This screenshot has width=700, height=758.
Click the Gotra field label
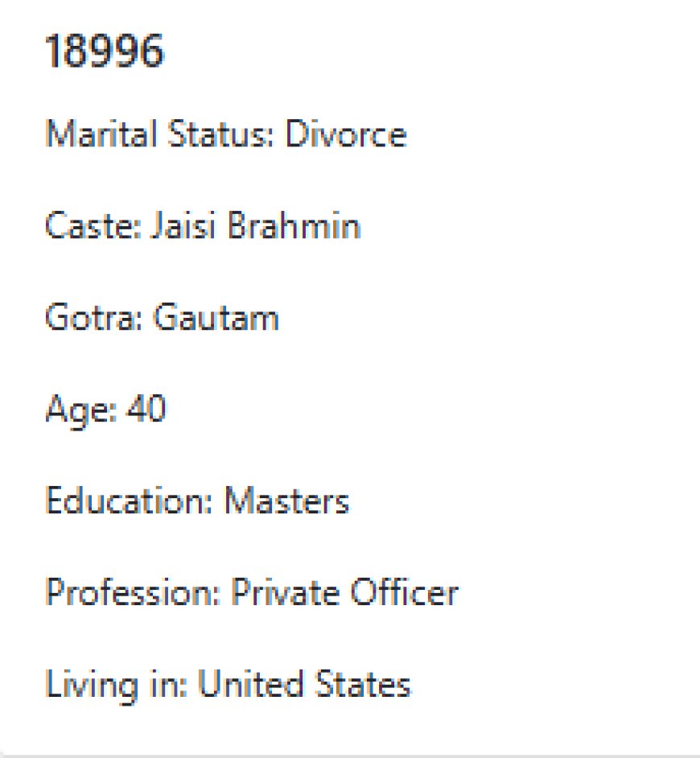click(x=94, y=318)
